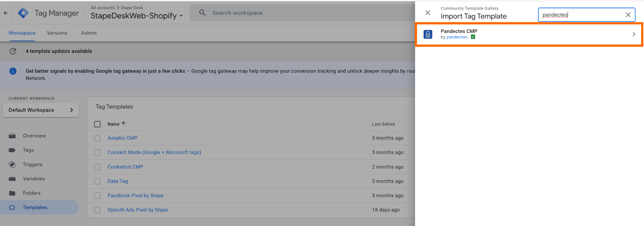Image resolution: width=644 pixels, height=226 pixels.
Task: Click Stape Desk in the breadcrumb
Action: pyautogui.click(x=132, y=8)
